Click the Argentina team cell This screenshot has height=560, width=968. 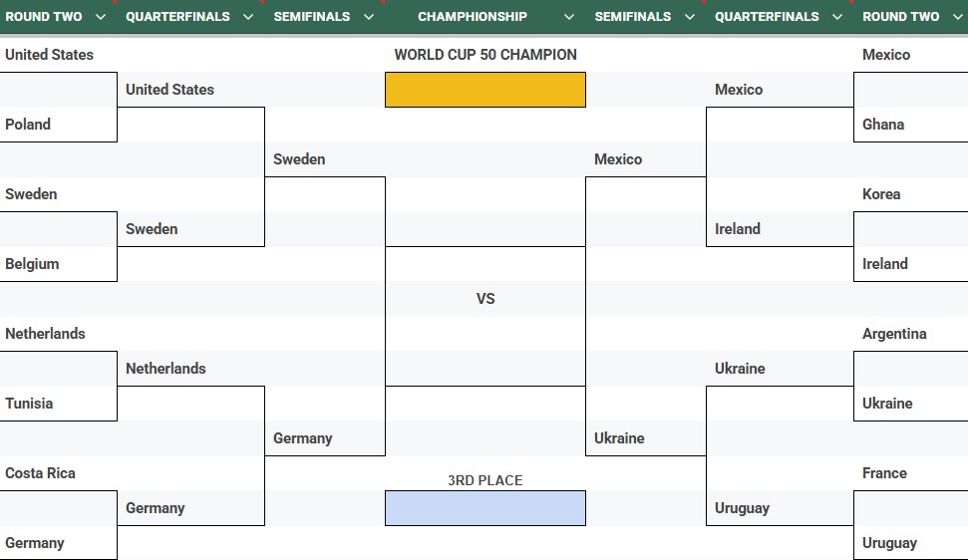(909, 334)
